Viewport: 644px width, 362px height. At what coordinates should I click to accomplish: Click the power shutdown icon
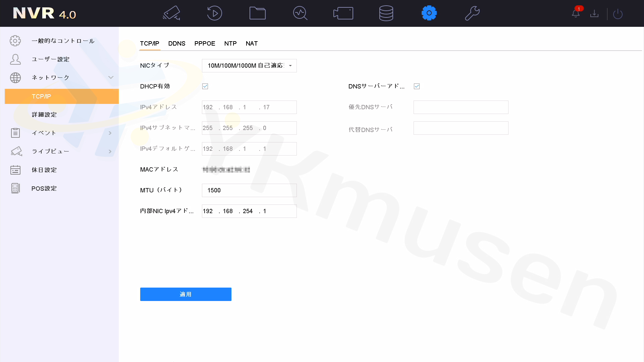[618, 14]
